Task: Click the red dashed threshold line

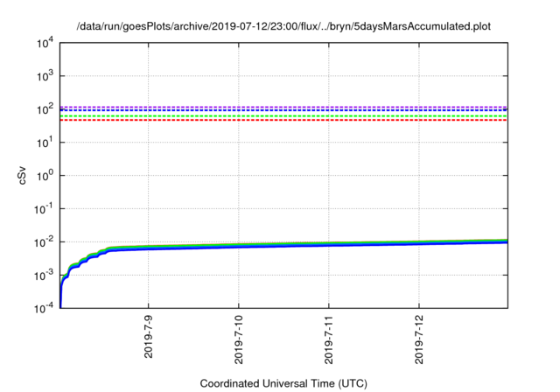Action: (x=283, y=121)
